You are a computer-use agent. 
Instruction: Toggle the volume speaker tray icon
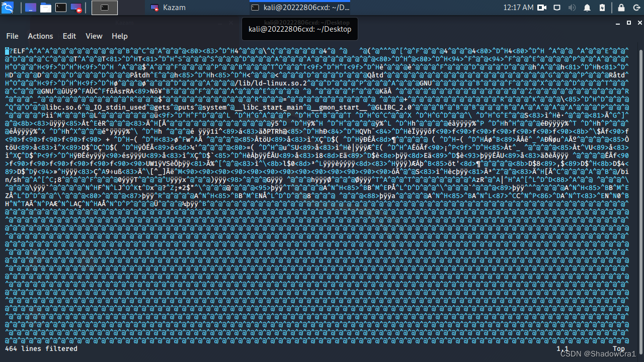(572, 8)
